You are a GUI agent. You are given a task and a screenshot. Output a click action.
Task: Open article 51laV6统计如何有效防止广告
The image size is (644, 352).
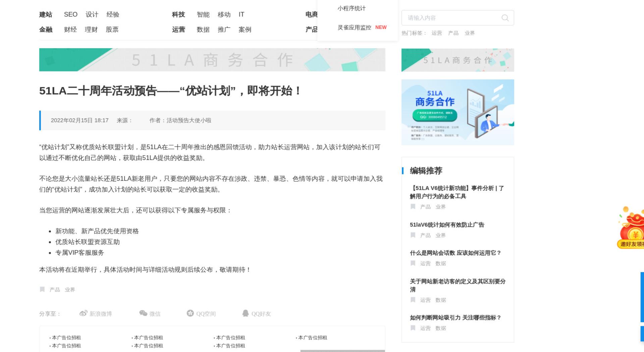tap(447, 225)
